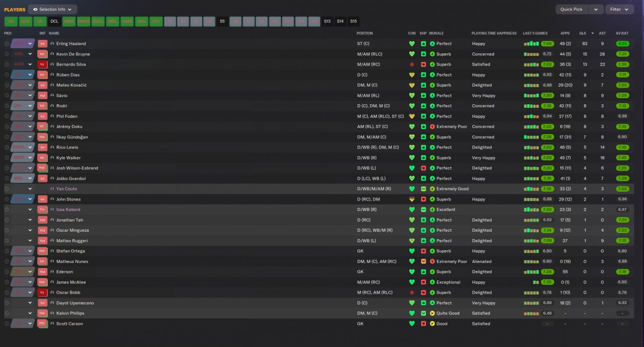Open the Filter dropdown
The width and height of the screenshot is (644, 347).
(619, 9)
